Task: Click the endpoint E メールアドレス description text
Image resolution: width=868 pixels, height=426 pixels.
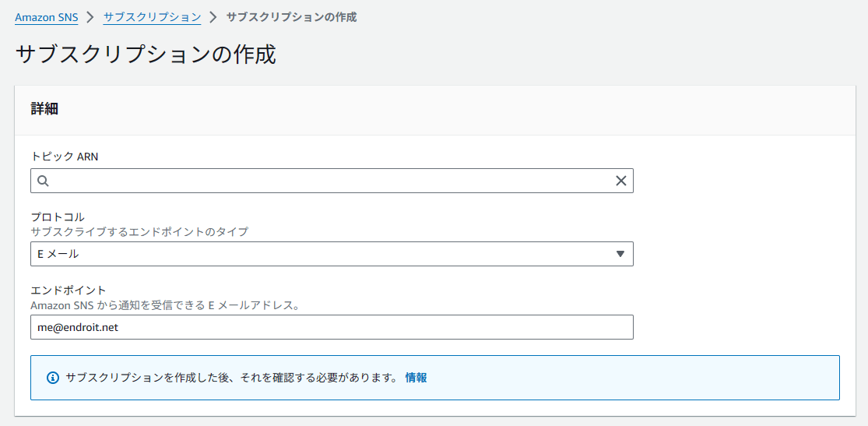Action: coord(165,305)
